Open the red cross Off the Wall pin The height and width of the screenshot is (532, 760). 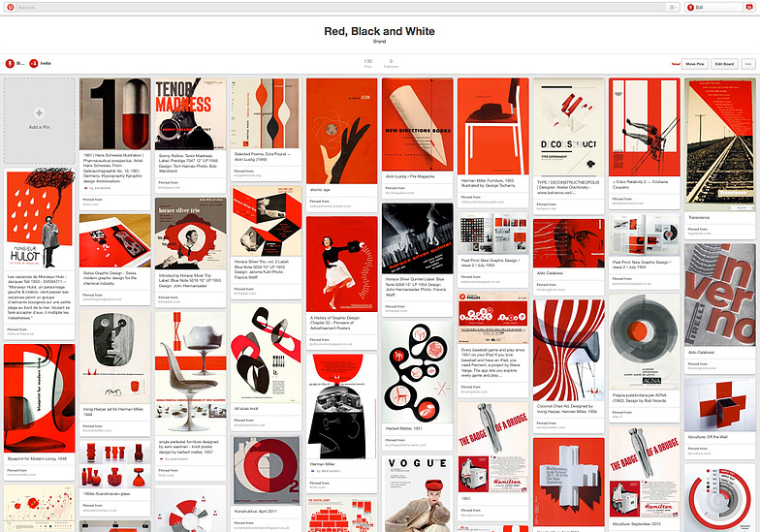tap(719, 405)
